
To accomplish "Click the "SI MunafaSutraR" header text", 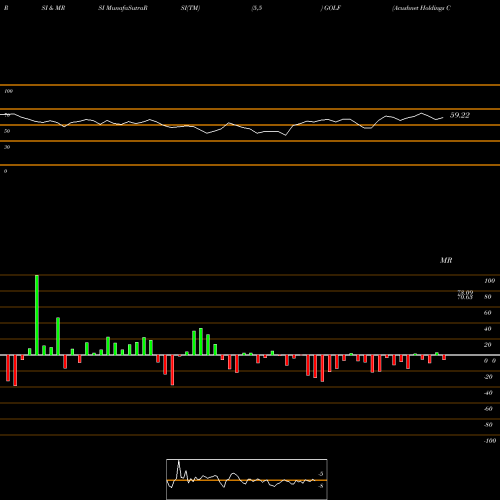I will pos(123,8).
